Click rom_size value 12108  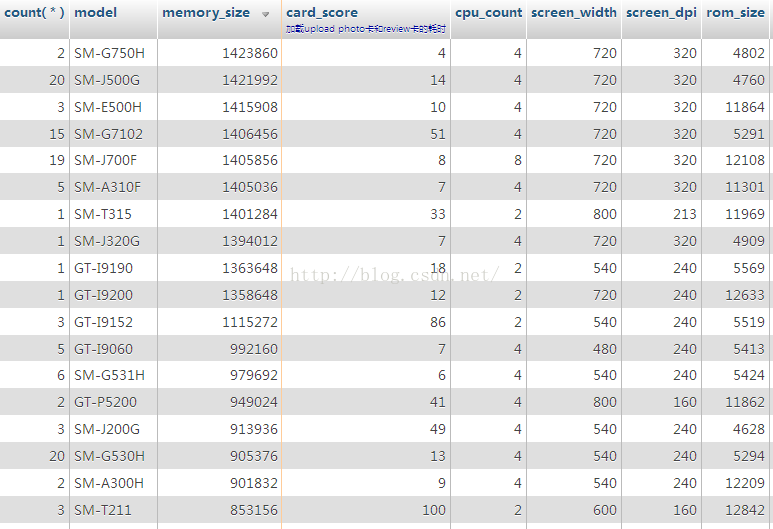(x=745, y=160)
